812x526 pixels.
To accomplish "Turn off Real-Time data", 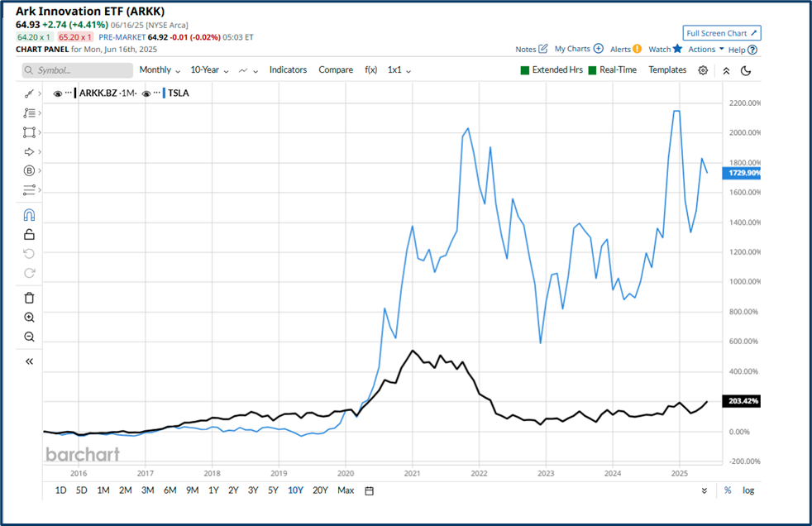I will 590,69.
